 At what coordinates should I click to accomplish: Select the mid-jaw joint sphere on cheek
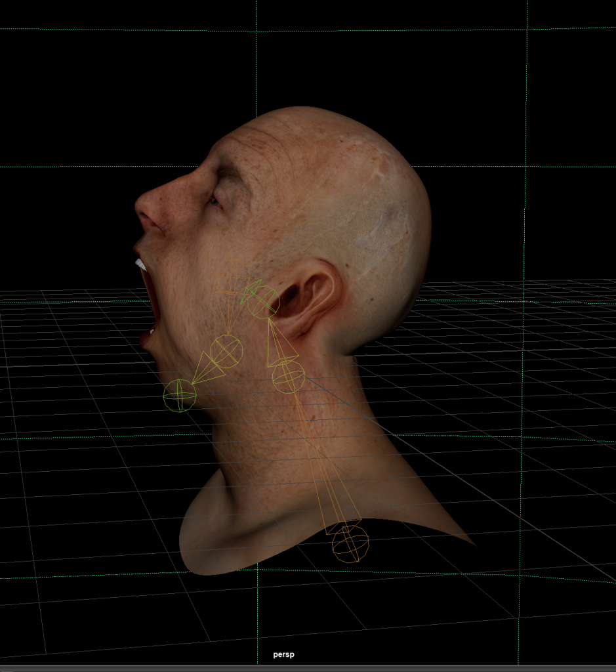[x=226, y=352]
